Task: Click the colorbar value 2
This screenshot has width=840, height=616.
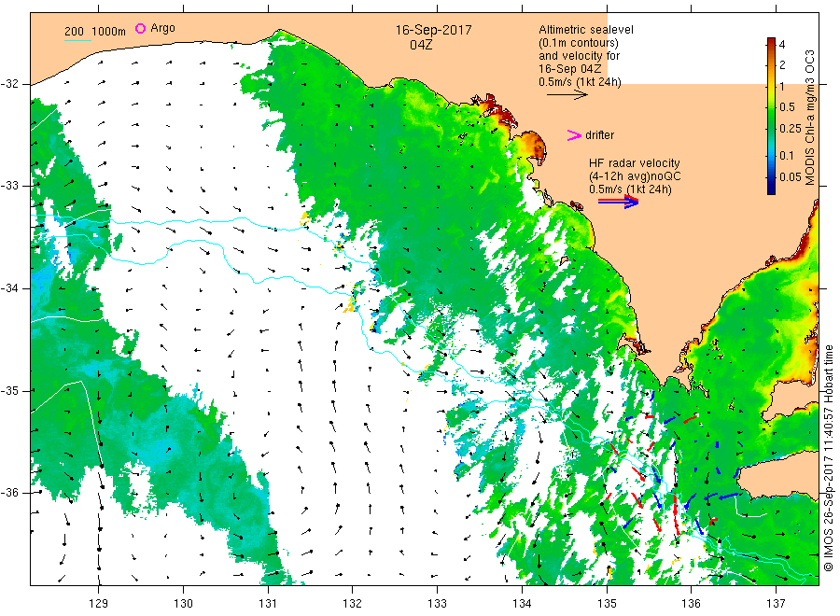Action: click(782, 64)
